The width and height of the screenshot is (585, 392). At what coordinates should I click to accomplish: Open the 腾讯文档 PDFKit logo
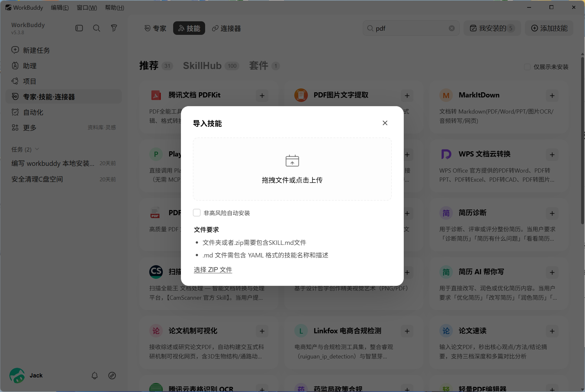pos(156,95)
